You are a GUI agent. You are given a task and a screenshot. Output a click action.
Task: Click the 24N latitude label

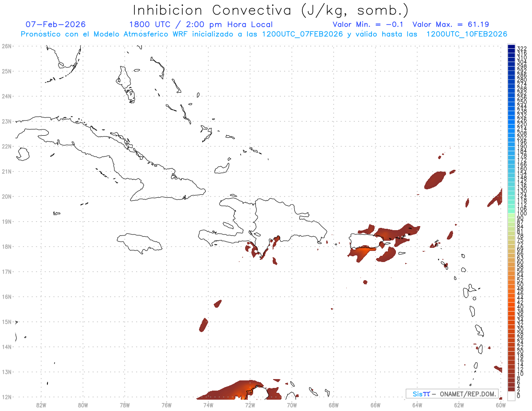[x=6, y=96]
